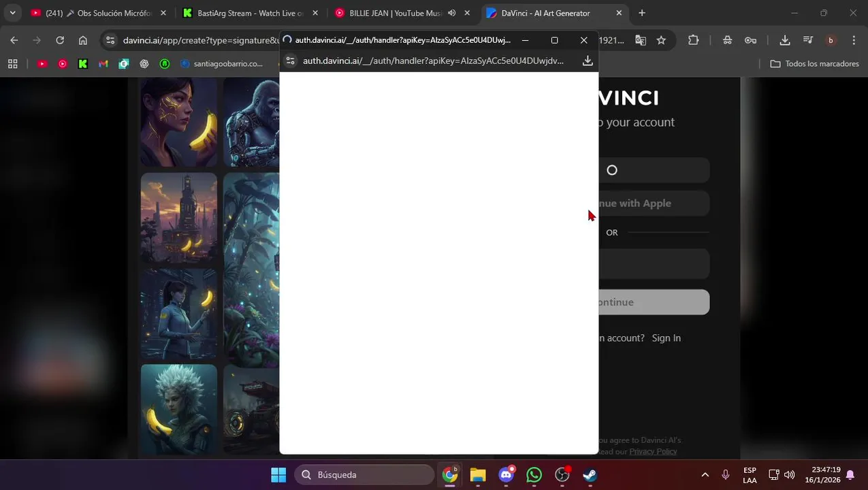Open the password key icon

pos(750,40)
